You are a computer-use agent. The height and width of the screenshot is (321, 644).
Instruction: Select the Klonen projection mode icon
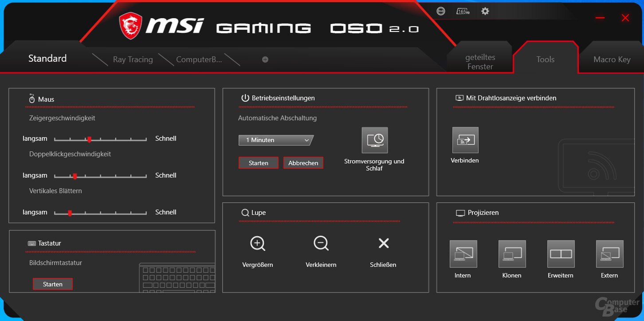pos(512,254)
